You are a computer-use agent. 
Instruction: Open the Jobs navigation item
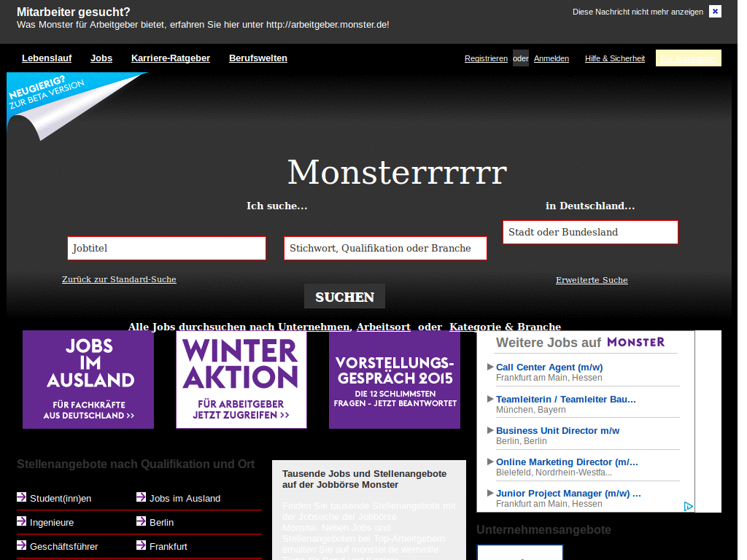point(101,58)
